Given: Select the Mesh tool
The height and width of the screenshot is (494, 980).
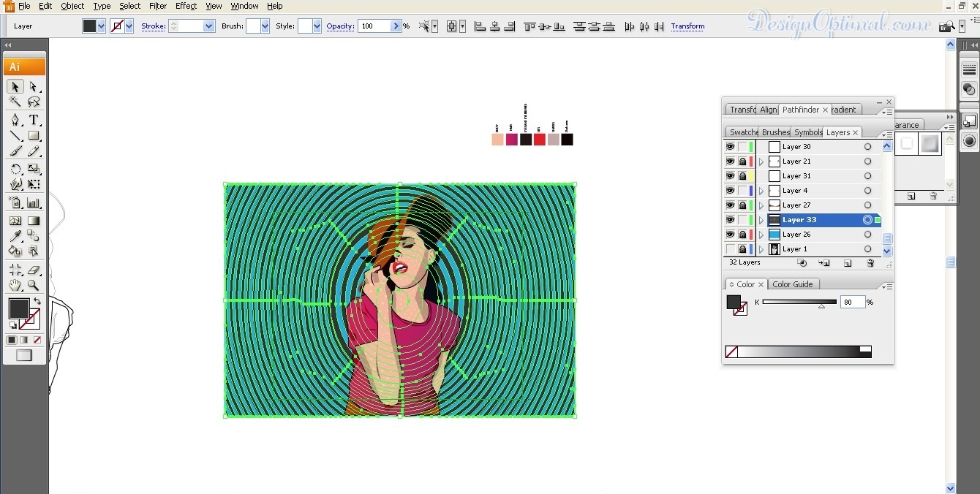Looking at the screenshot, I should coord(15,221).
